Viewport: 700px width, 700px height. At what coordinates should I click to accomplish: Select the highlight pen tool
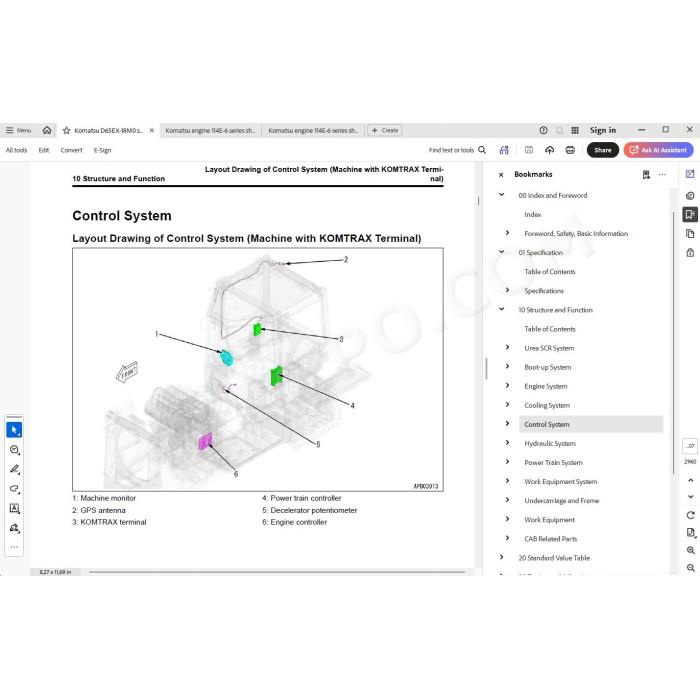(14, 469)
